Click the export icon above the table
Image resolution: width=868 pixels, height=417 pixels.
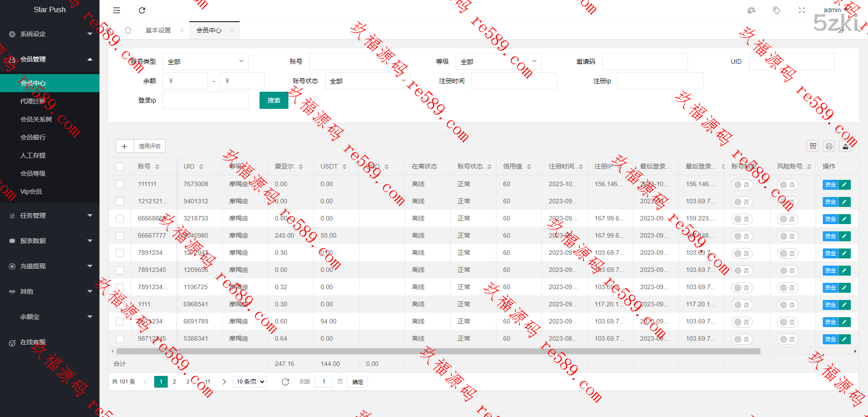pos(845,146)
